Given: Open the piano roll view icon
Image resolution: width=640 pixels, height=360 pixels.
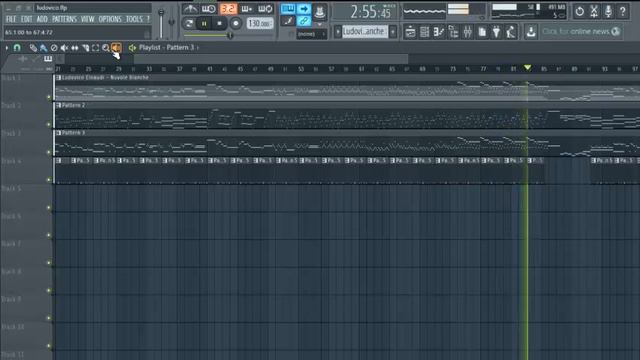Looking at the screenshot, I should coord(439,32).
